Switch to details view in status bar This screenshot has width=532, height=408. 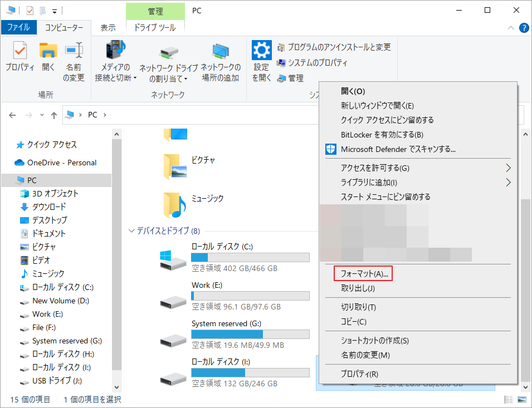tap(508, 400)
